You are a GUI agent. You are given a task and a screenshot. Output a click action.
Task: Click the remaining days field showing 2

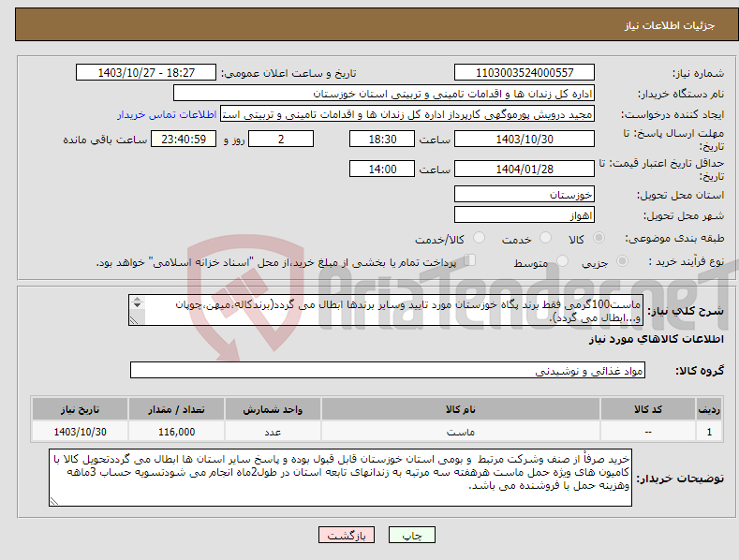(281, 139)
